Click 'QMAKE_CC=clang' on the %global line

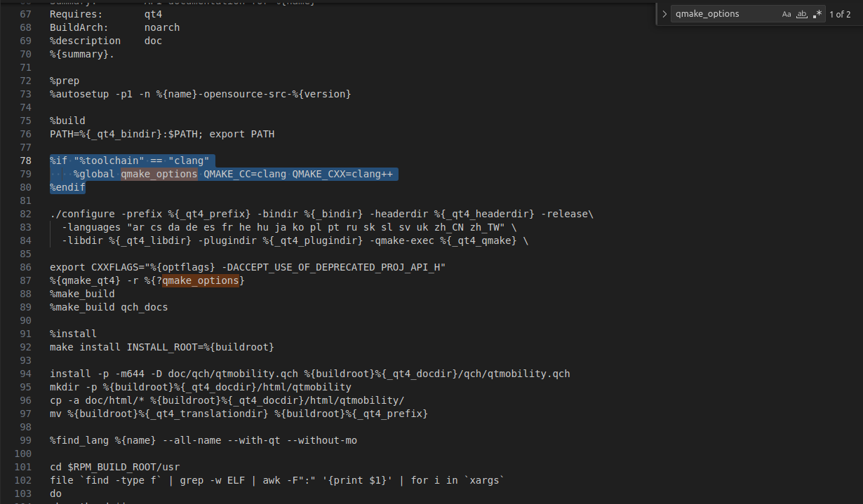tap(245, 174)
